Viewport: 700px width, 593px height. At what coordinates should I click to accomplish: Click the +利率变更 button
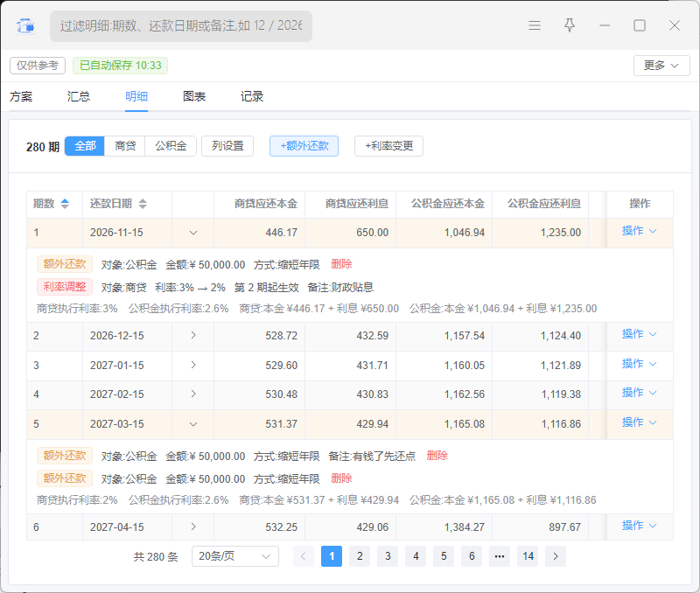pyautogui.click(x=388, y=146)
